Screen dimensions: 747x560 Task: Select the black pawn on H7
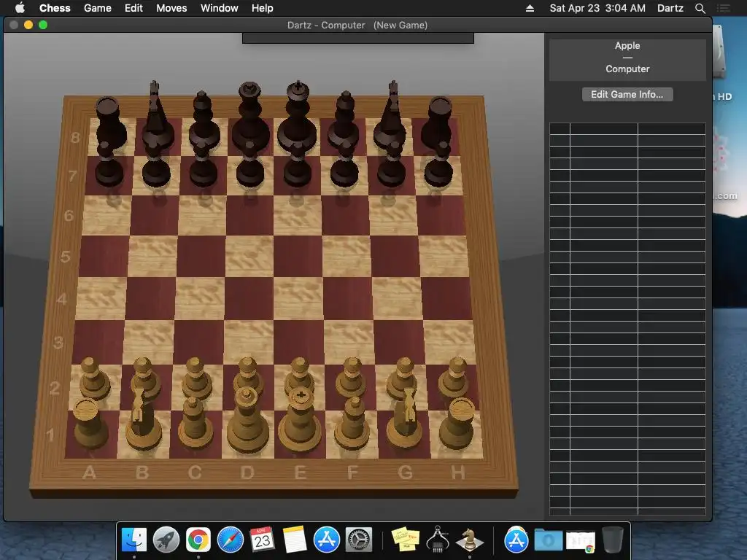point(438,166)
